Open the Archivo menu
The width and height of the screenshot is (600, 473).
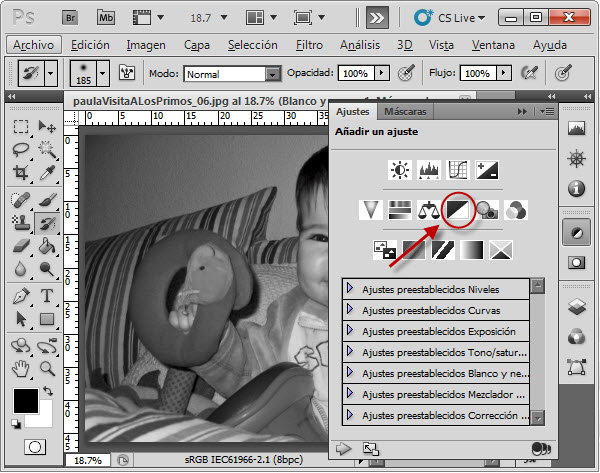click(x=34, y=45)
